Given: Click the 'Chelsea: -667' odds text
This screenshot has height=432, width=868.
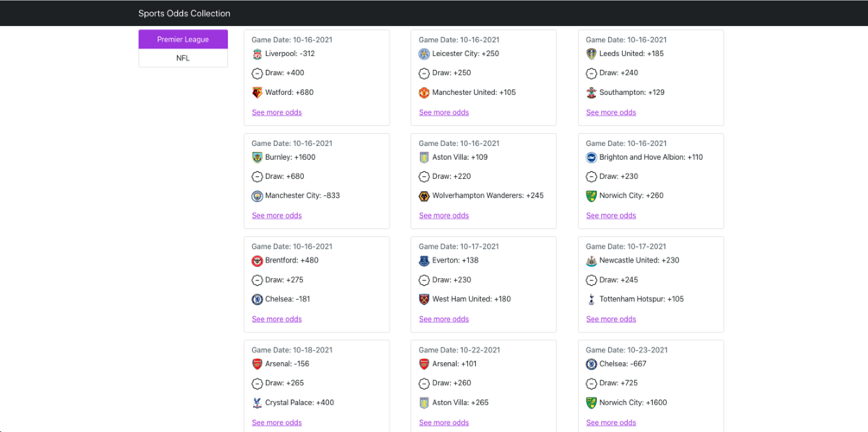Looking at the screenshot, I should [x=624, y=364].
